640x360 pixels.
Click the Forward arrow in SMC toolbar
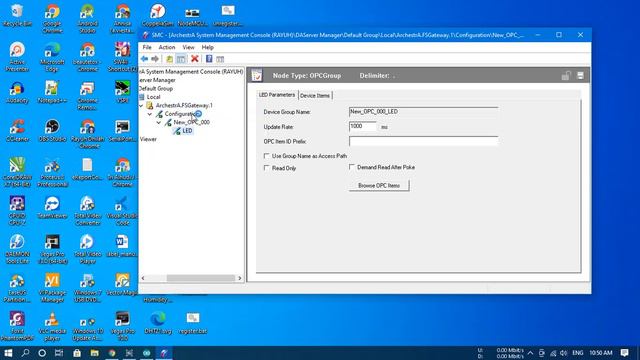pos(155,59)
